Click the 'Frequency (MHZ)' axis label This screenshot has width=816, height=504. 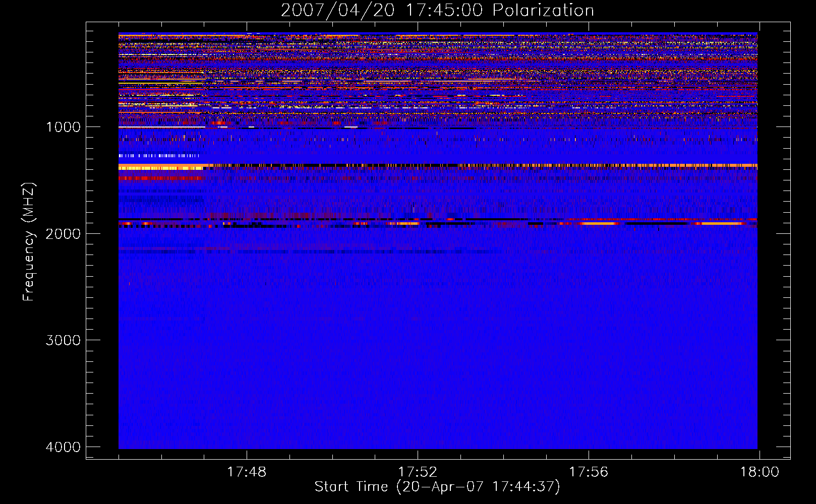pyautogui.click(x=29, y=242)
